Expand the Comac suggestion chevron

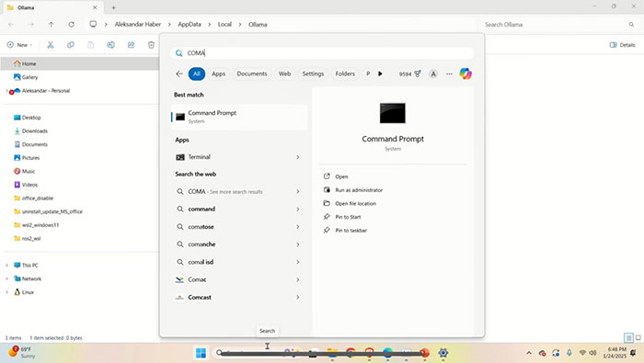pyautogui.click(x=298, y=279)
